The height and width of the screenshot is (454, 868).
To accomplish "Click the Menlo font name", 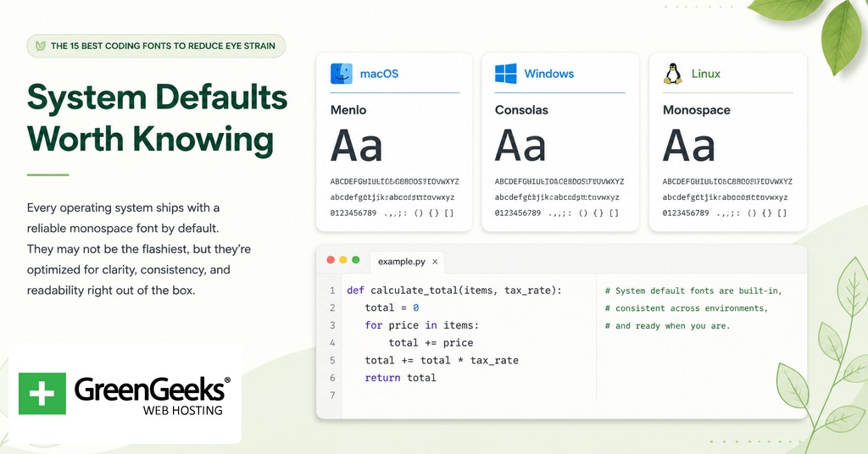I will (x=348, y=110).
